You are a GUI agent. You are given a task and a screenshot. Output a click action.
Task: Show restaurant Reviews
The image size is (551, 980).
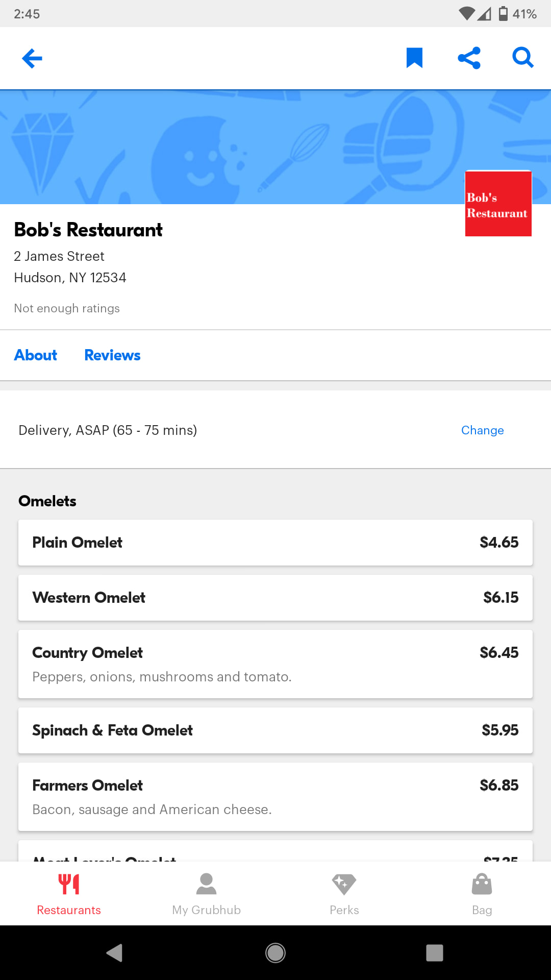click(112, 355)
